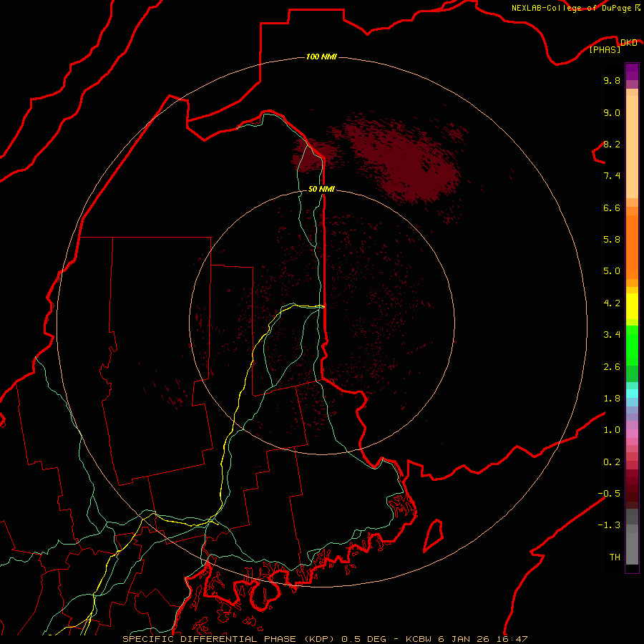Click the purple top segment of color bar
This screenshot has height=644, width=644.
point(632,72)
